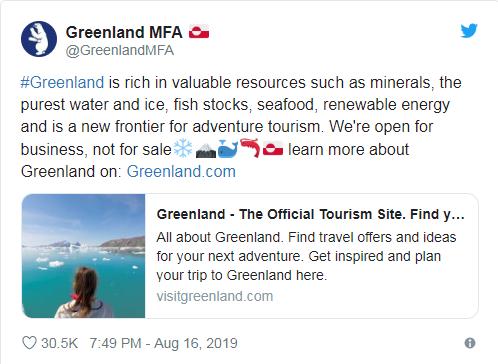This screenshot has width=498, height=364.
Task: Click the shrimp emoji in the tweet
Action: tap(250, 148)
